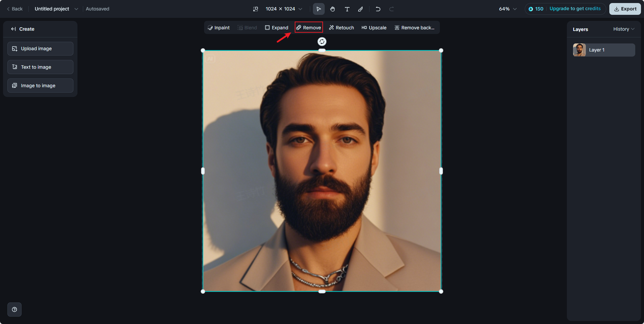Choose Text to image option
The image size is (644, 324).
(x=40, y=67)
